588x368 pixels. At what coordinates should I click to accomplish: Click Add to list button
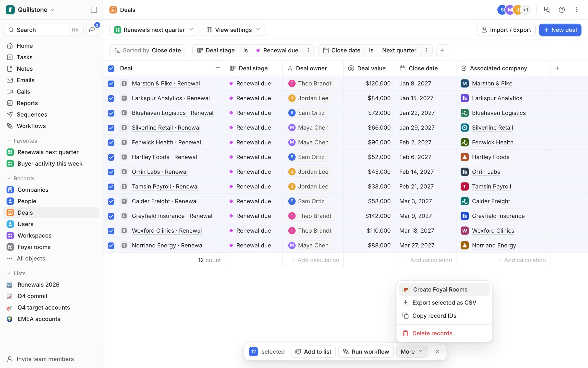tap(313, 352)
